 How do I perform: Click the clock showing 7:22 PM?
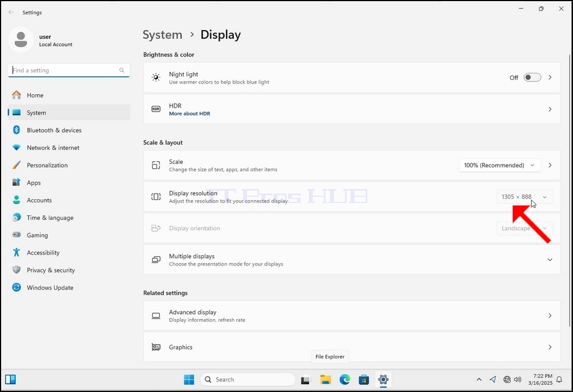click(x=540, y=380)
